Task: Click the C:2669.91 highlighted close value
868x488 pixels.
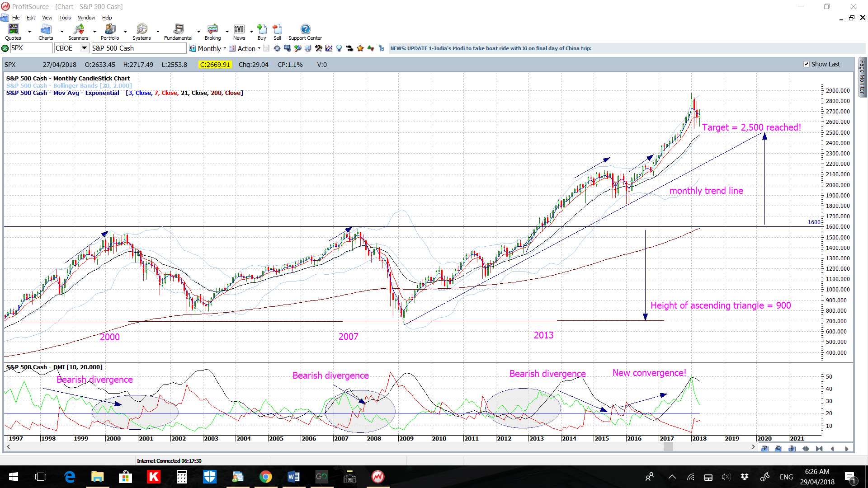Action: [x=215, y=65]
